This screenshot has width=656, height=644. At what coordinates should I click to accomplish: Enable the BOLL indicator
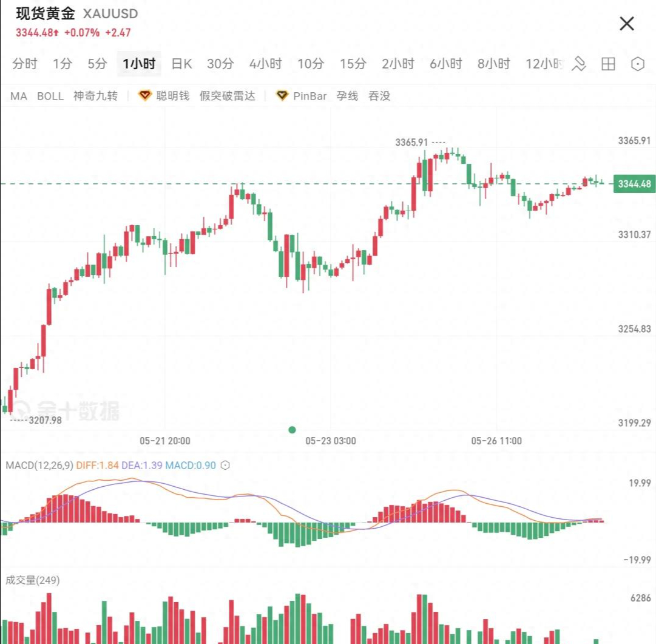[x=50, y=96]
